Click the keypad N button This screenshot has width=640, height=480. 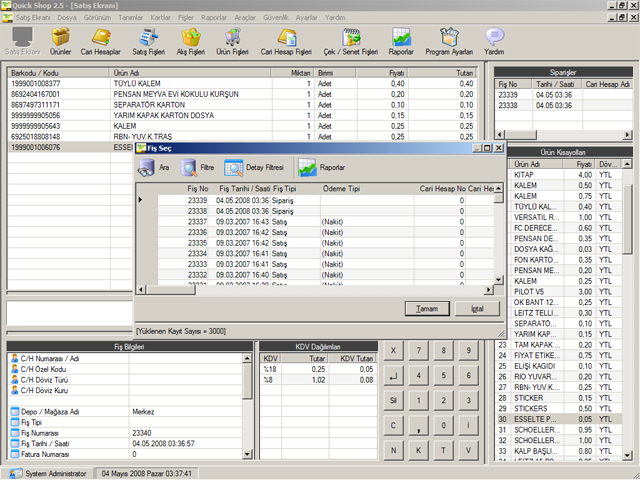pyautogui.click(x=393, y=451)
